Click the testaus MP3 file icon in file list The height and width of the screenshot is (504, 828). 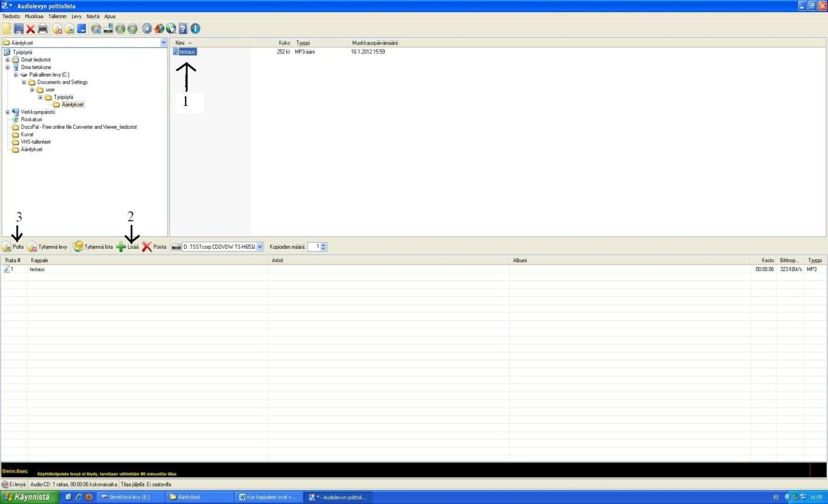pos(176,52)
